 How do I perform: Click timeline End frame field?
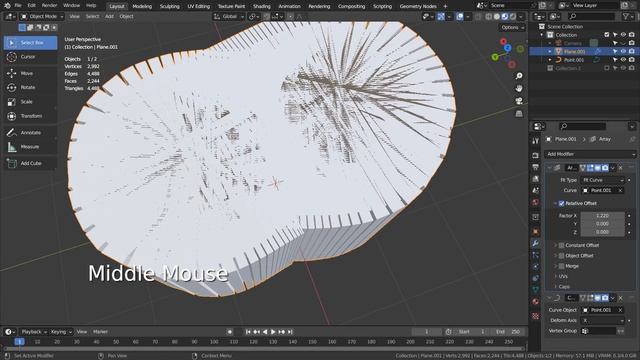click(x=508, y=332)
